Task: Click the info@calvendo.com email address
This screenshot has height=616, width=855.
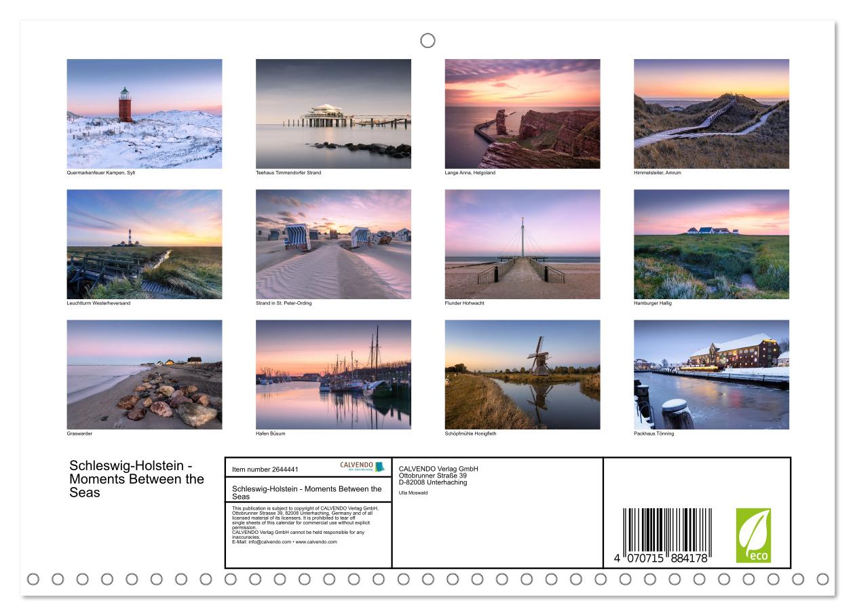Action: [268, 541]
